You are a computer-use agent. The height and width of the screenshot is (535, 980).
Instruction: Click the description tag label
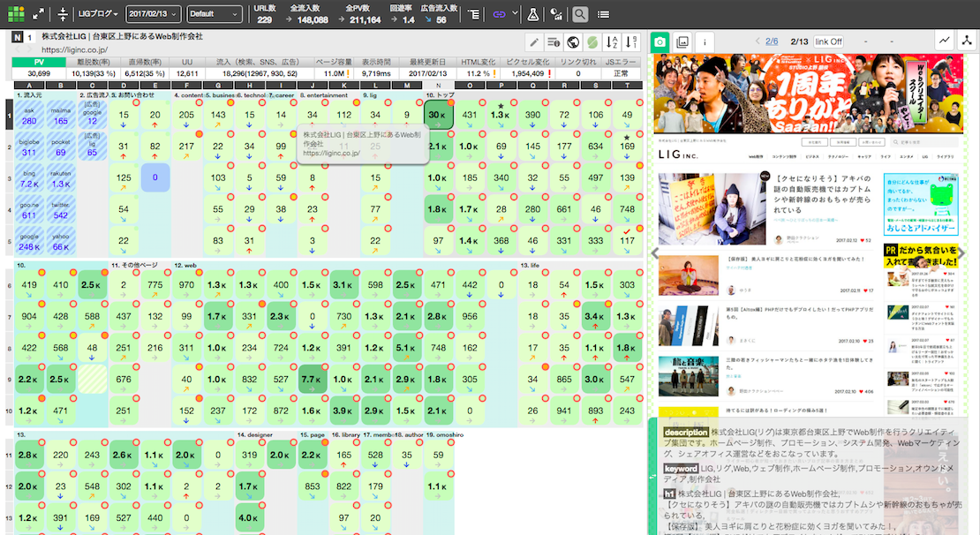click(x=686, y=432)
